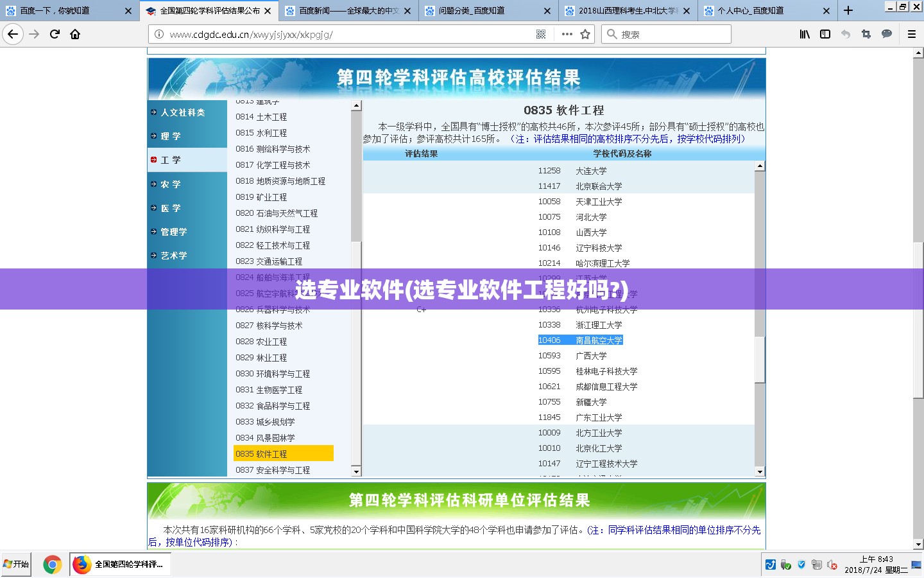924x578 pixels.
Task: Select the 医学 category
Action: click(x=171, y=208)
